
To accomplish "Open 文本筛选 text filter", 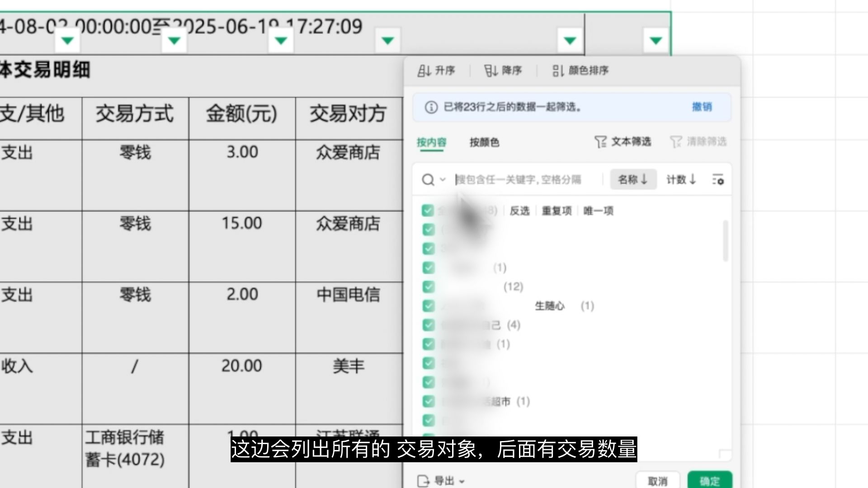I will [623, 142].
